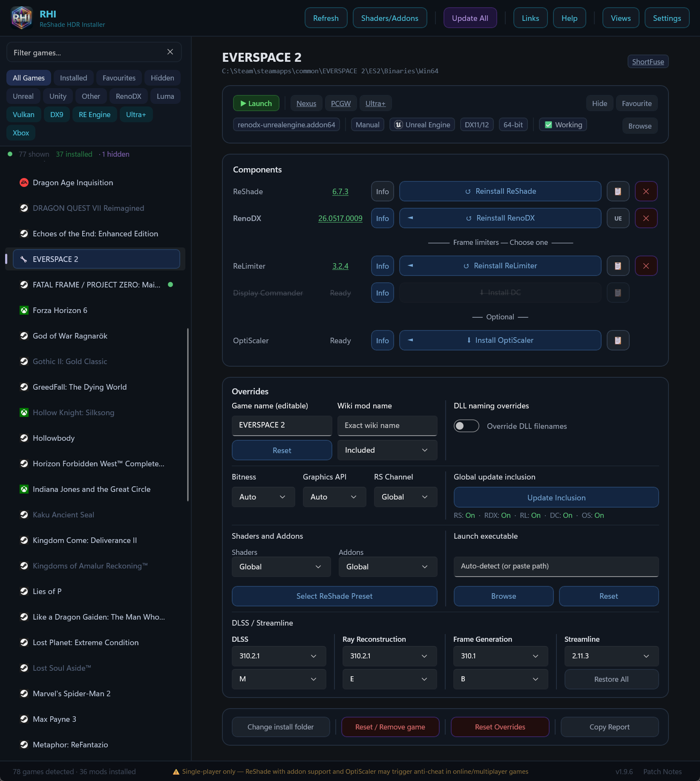Switch to the Favourites tab
The width and height of the screenshot is (700, 781).
pos(119,78)
